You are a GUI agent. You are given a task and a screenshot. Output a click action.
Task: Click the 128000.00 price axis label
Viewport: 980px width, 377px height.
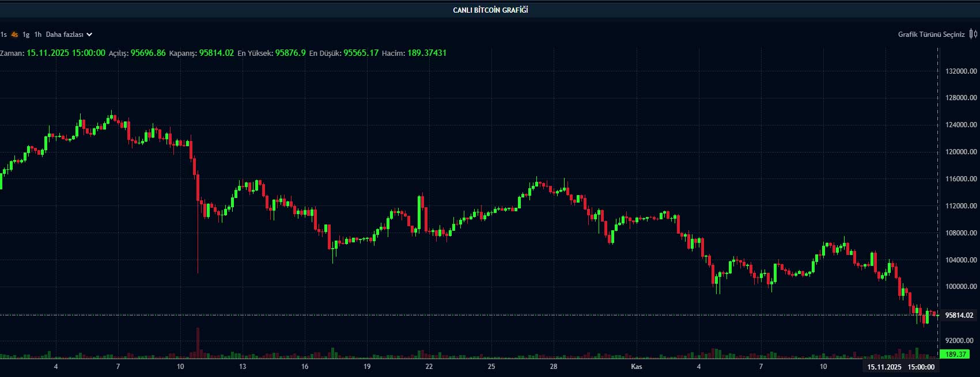tap(961, 98)
